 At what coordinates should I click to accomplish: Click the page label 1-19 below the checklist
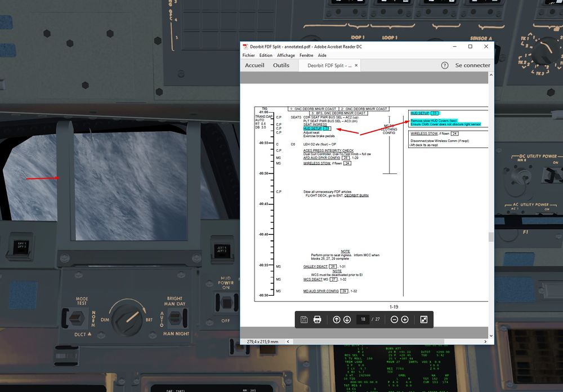(394, 307)
